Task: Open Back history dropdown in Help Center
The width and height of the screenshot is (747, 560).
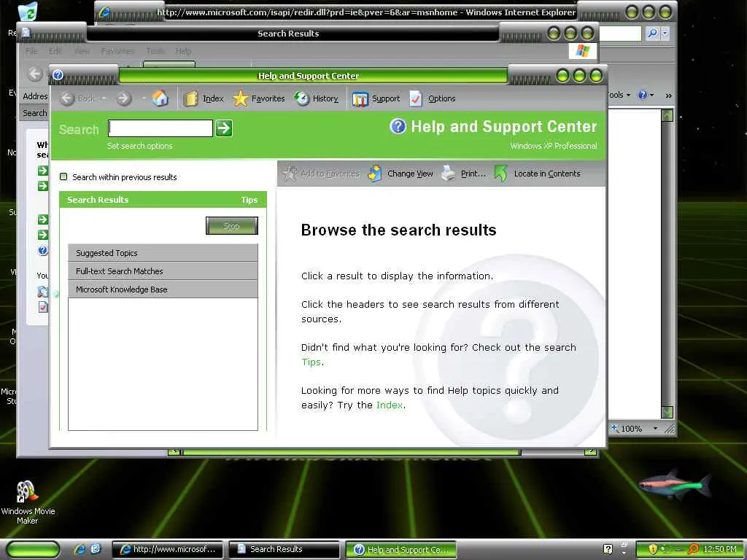Action: 104,98
